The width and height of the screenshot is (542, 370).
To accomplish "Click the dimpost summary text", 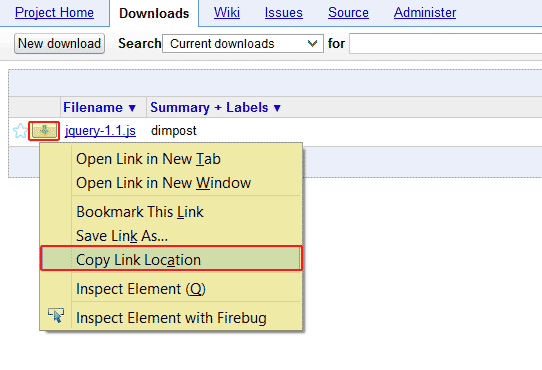I will (174, 131).
